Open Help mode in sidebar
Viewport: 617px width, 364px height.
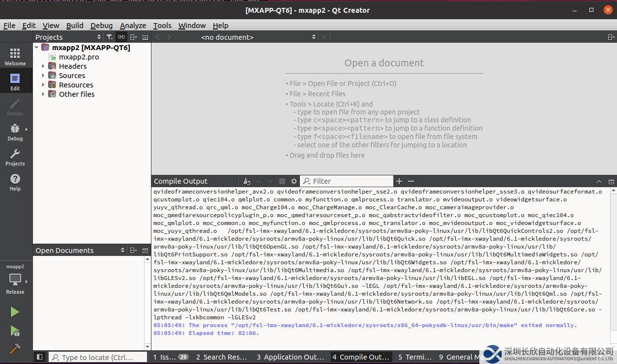click(x=15, y=182)
